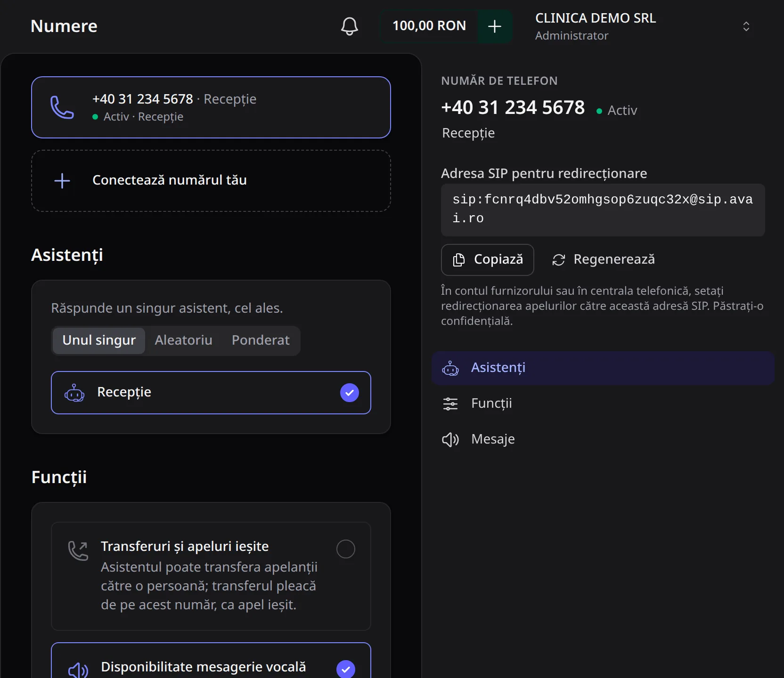Click the Regenerează label

[x=614, y=259]
